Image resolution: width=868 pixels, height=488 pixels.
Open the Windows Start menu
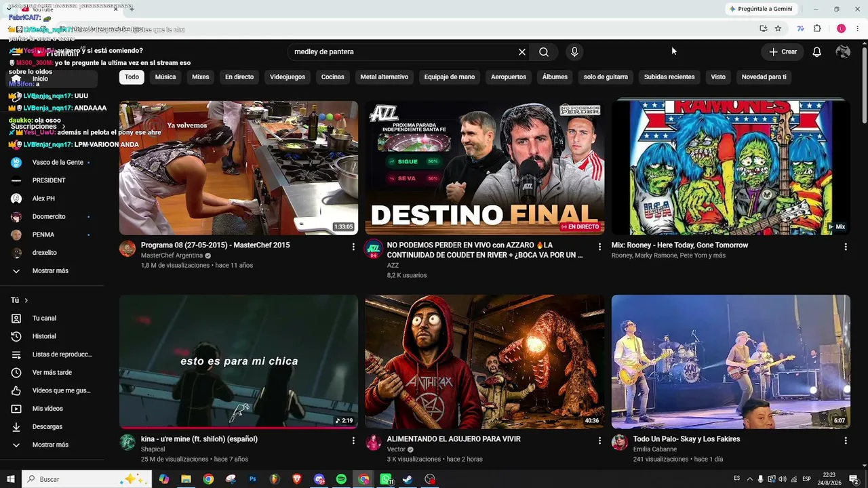pyautogui.click(x=11, y=479)
